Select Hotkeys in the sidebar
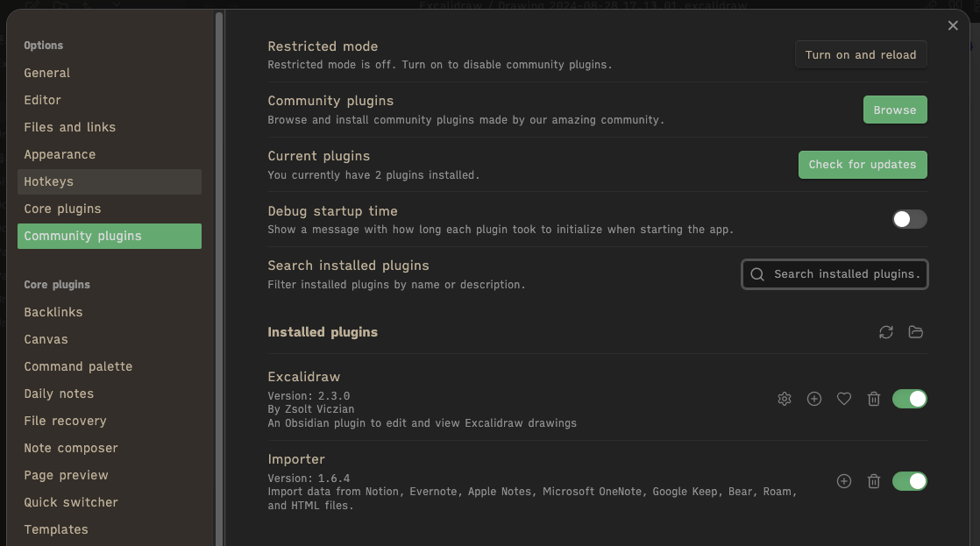Screen dimensions: 980x546 110,181
